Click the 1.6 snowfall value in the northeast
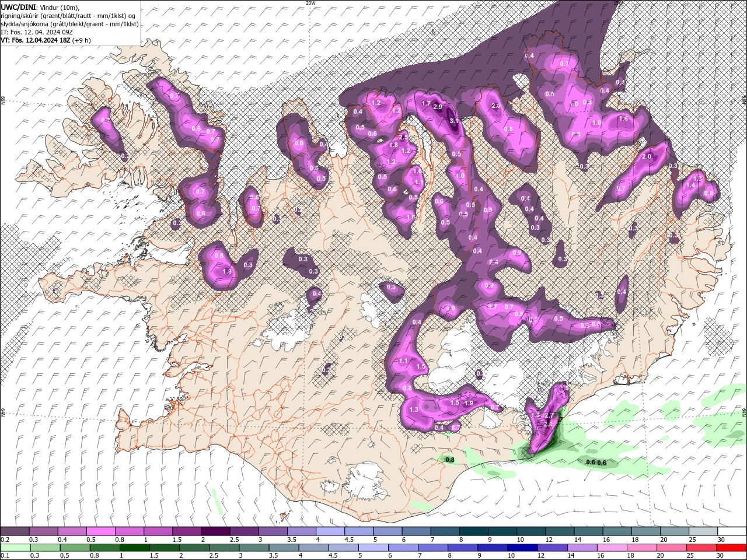This screenshot has width=747, height=560. click(x=623, y=118)
